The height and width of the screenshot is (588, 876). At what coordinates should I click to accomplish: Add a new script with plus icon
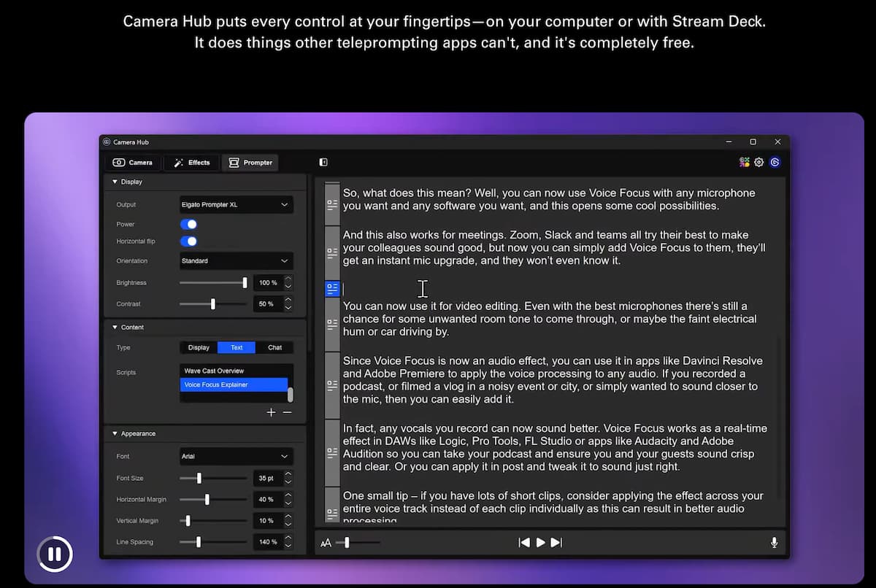(271, 413)
